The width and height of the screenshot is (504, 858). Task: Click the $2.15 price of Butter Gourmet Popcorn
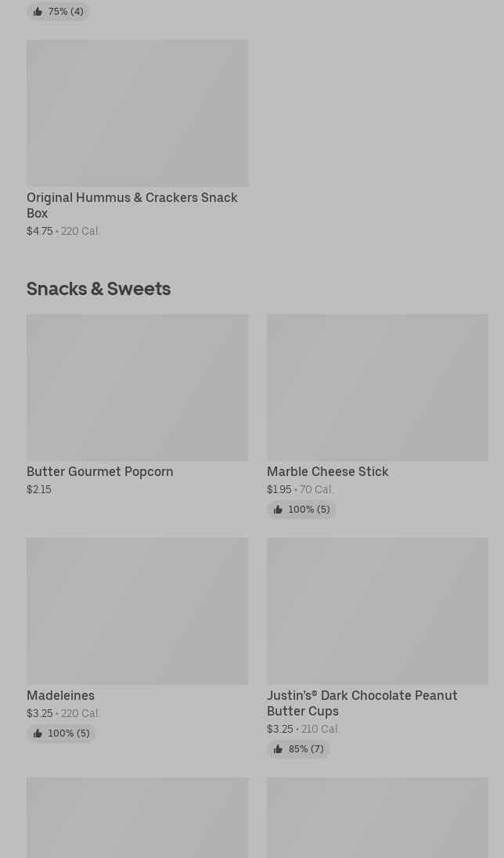(38, 489)
